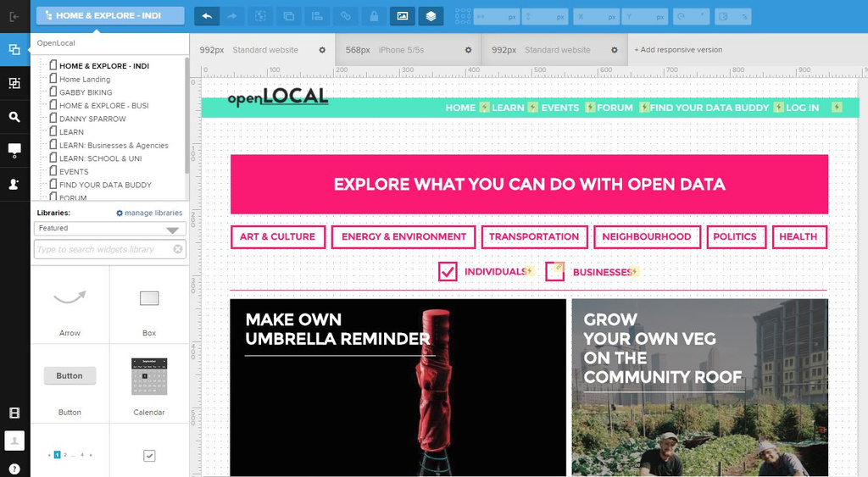Select the EVENTS page in the tree

click(x=74, y=171)
